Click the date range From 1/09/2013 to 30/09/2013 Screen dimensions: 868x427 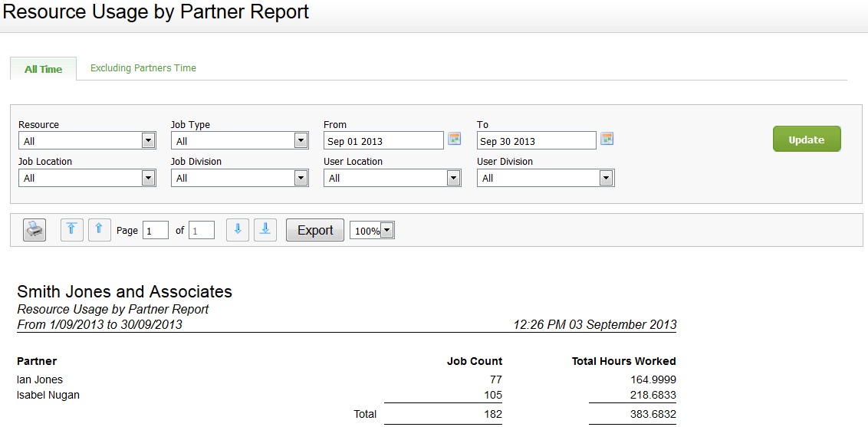[x=100, y=324]
